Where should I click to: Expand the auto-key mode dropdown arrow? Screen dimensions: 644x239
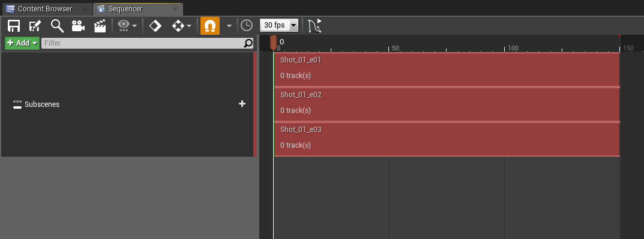coord(189,26)
